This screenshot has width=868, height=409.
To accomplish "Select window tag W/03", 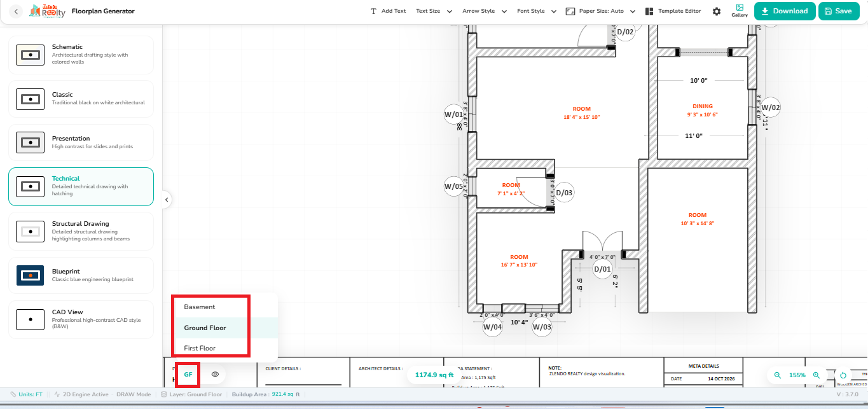I will pyautogui.click(x=542, y=327).
